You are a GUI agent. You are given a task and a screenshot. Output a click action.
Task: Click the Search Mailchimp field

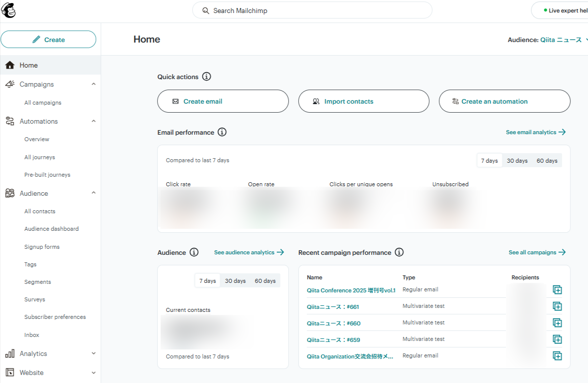tap(312, 11)
